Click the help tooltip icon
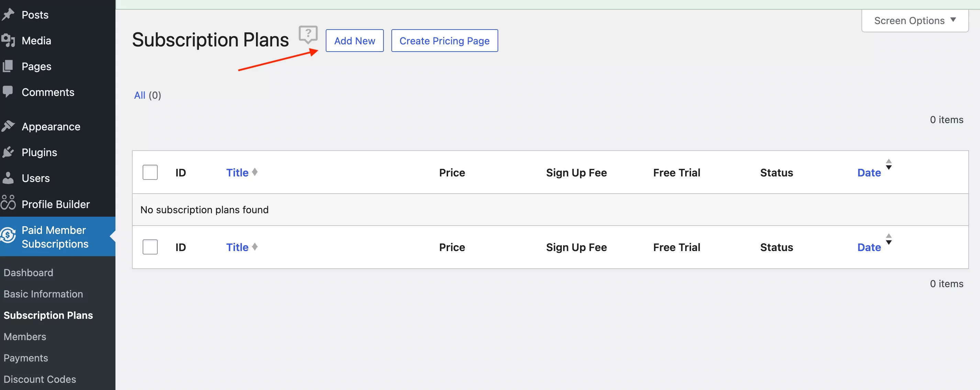 pyautogui.click(x=308, y=34)
